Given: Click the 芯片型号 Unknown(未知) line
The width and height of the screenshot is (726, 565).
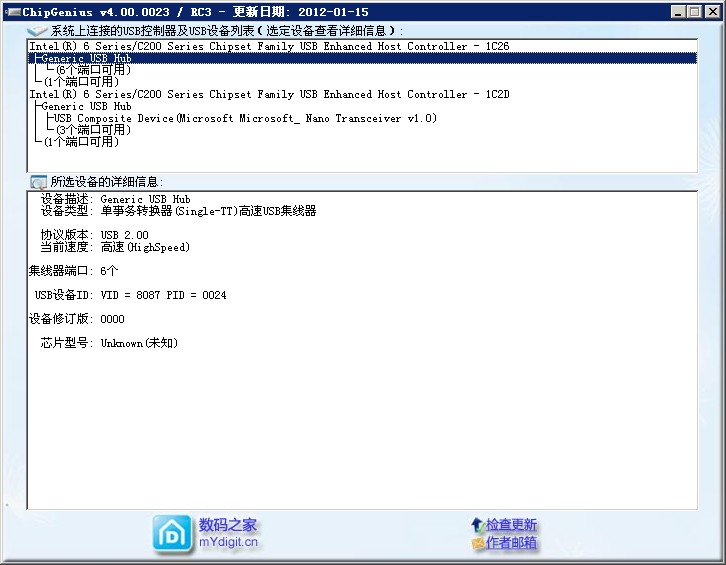Looking at the screenshot, I should point(109,343).
